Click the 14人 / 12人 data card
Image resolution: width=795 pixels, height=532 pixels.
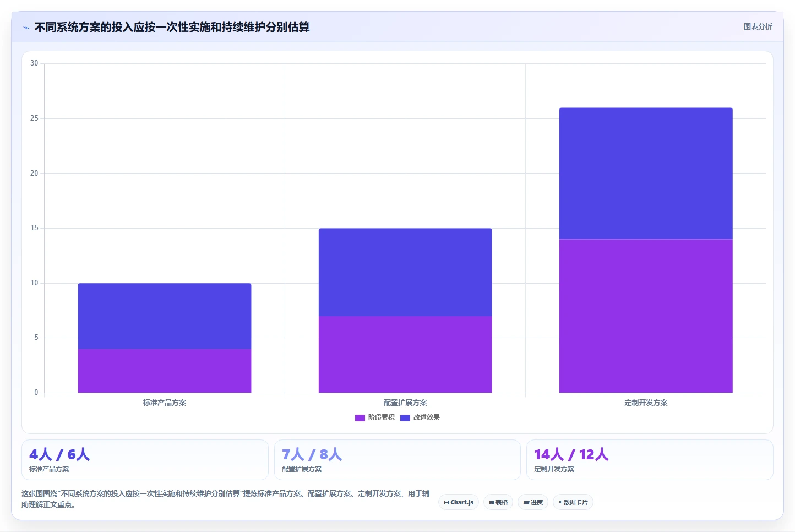coord(650,460)
